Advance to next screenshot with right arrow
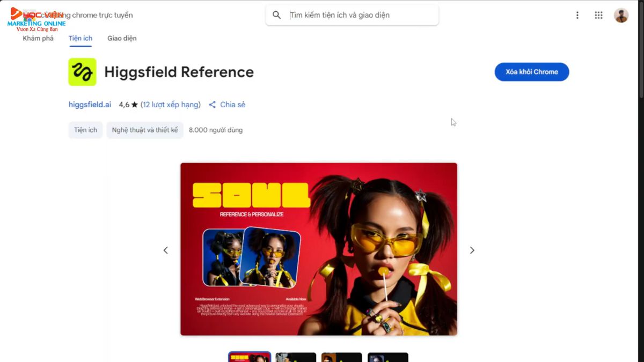 pyautogui.click(x=472, y=250)
